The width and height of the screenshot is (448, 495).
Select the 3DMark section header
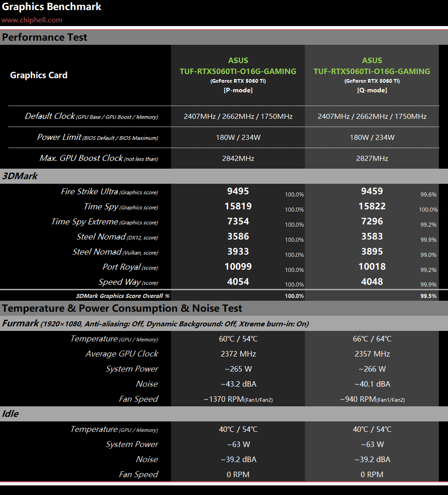pos(20,176)
